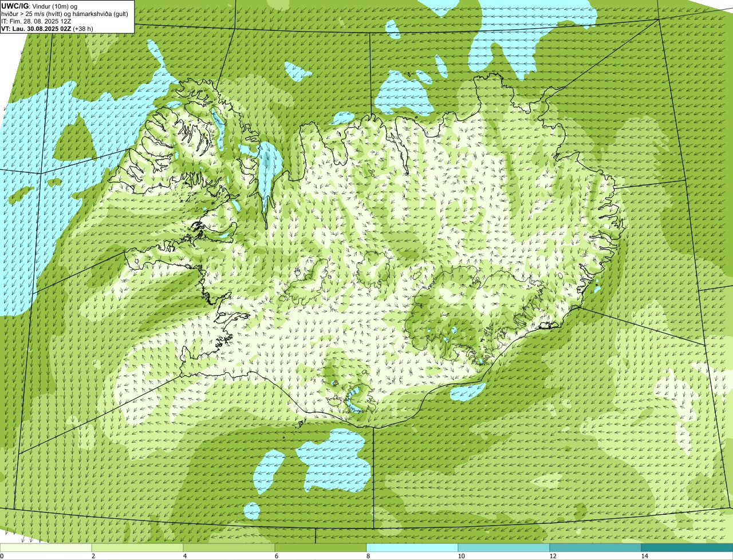Click the '2' tick label on the colorbar

[93, 556]
